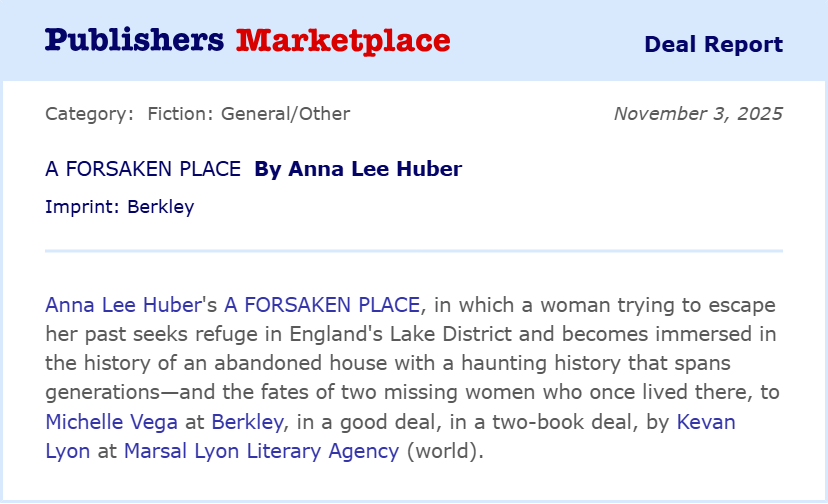This screenshot has height=504, width=828.
Task: Open the Kevan Lyon agent link
Action: (x=706, y=421)
